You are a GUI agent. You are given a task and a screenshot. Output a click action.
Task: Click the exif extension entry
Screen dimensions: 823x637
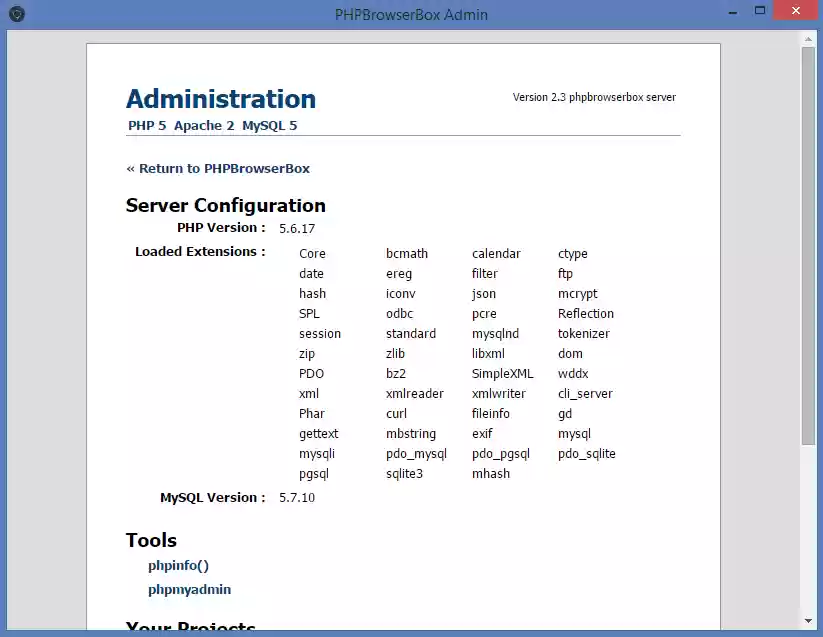[x=482, y=433]
